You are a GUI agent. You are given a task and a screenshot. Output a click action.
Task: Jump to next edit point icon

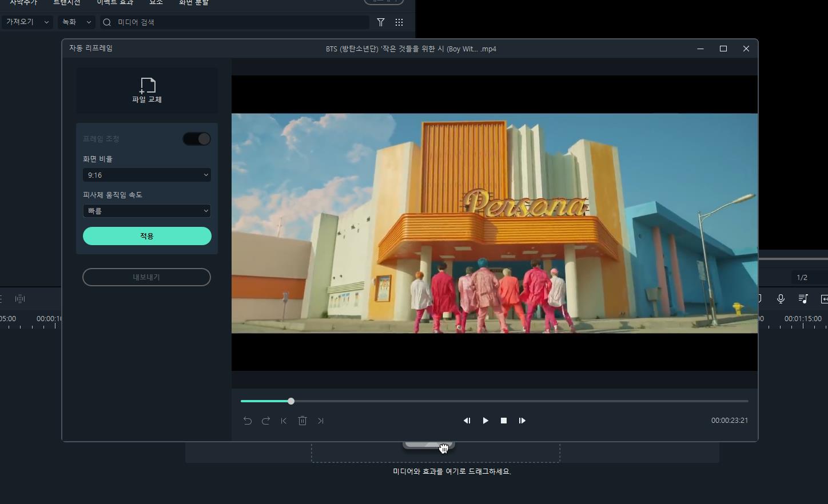coord(321,421)
